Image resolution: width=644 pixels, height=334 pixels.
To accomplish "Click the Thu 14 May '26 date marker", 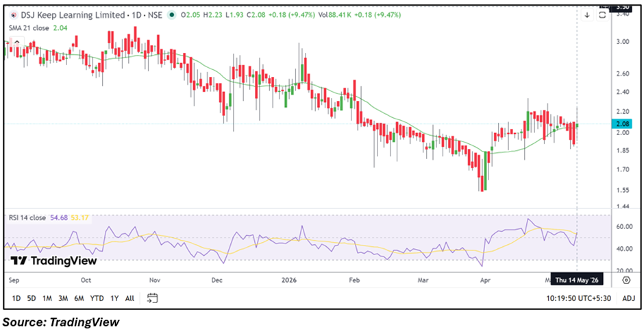I will 578,280.
